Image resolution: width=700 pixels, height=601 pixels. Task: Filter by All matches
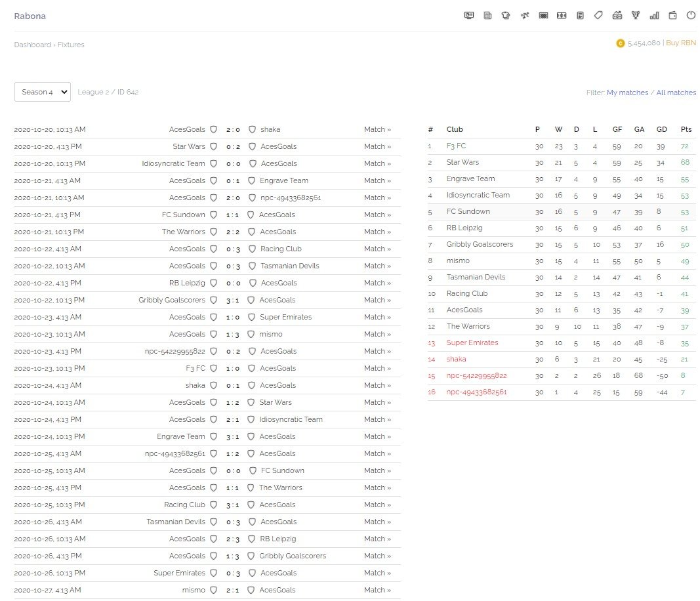[x=676, y=93]
